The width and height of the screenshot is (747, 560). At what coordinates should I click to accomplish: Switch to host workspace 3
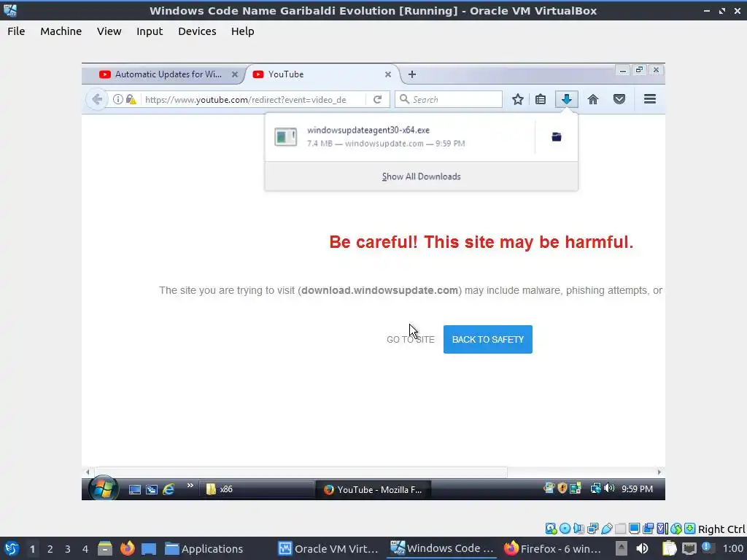68,549
